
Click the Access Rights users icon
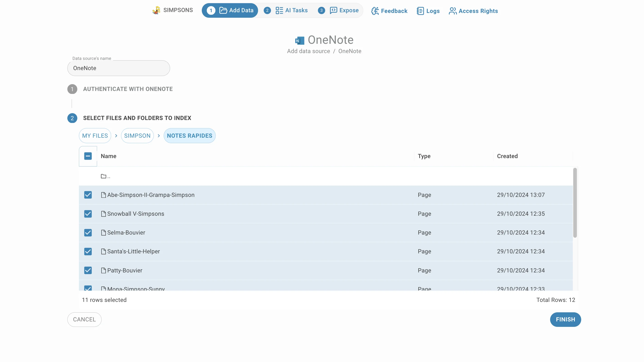[x=452, y=11]
